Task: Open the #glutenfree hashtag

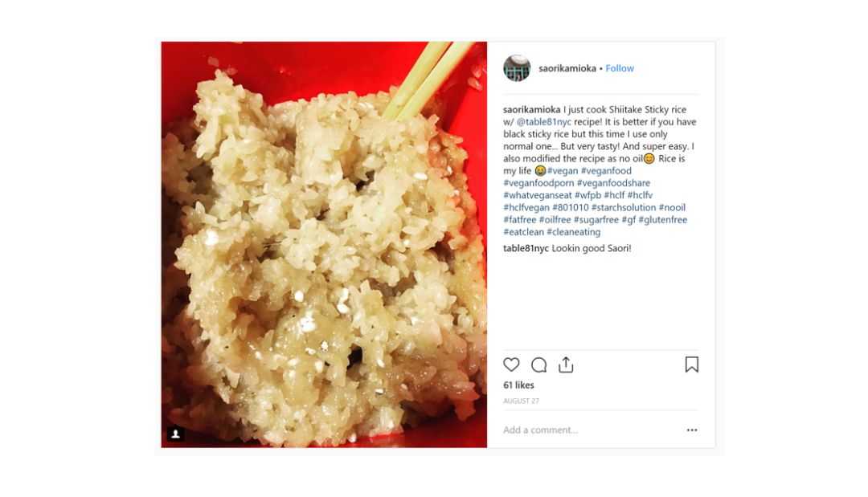Action: (662, 219)
